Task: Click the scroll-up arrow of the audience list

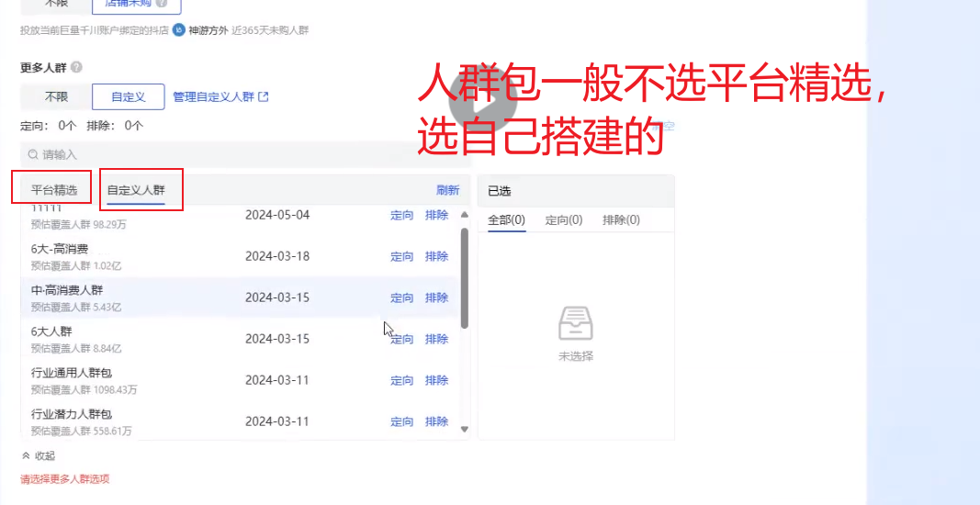Action: [x=464, y=216]
